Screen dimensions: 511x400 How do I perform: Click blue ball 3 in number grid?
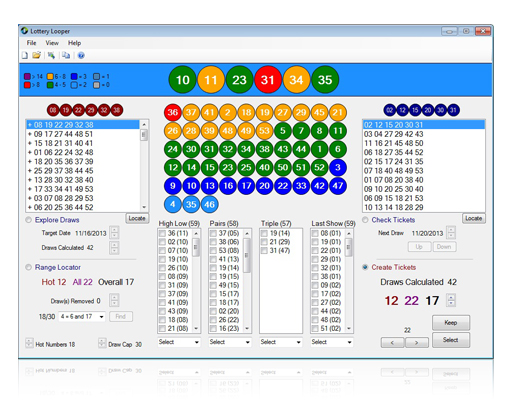(x=338, y=167)
